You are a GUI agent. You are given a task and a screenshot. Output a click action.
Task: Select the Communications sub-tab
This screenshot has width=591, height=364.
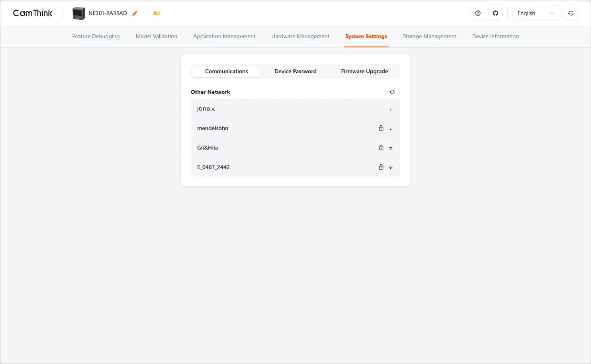coord(227,71)
